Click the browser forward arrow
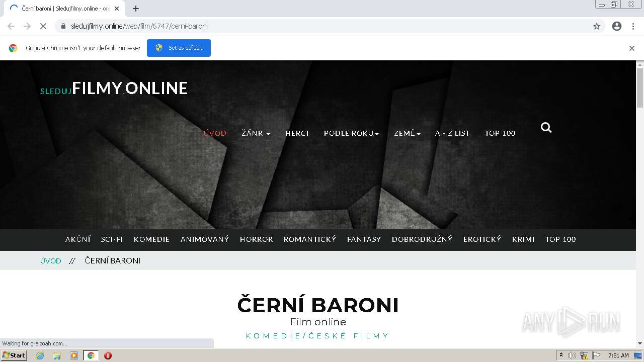The width and height of the screenshot is (644, 362). [x=27, y=26]
